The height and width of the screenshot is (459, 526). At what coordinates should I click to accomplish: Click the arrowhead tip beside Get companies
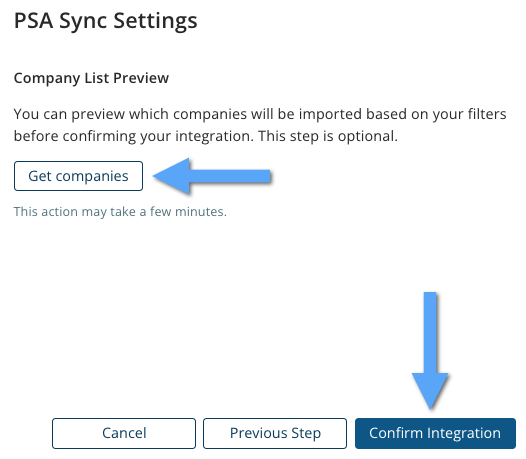pyautogui.click(x=156, y=176)
